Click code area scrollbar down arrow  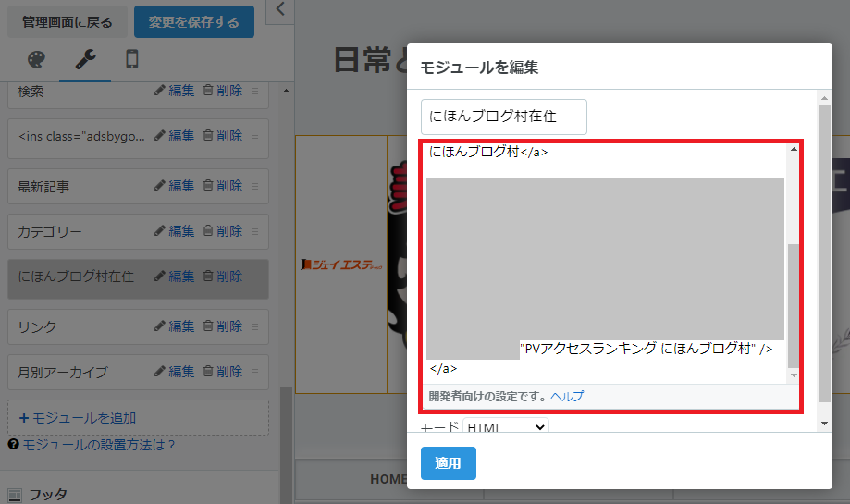[x=794, y=375]
